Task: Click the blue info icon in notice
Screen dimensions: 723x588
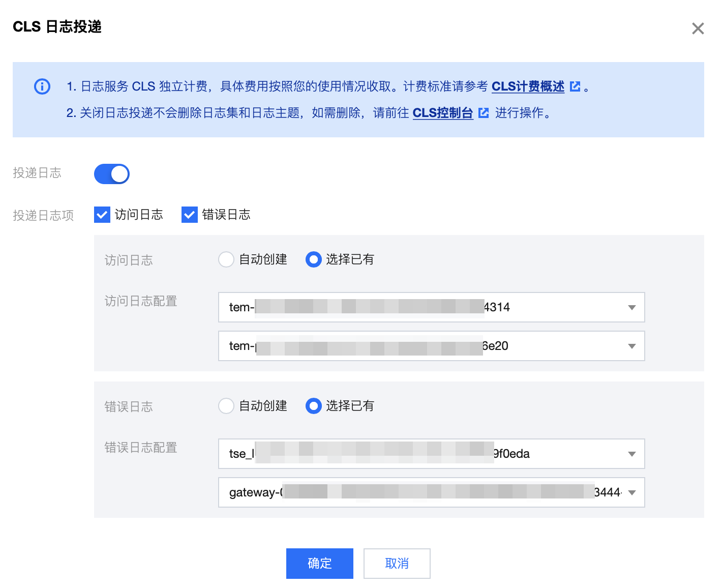Action: tap(42, 86)
